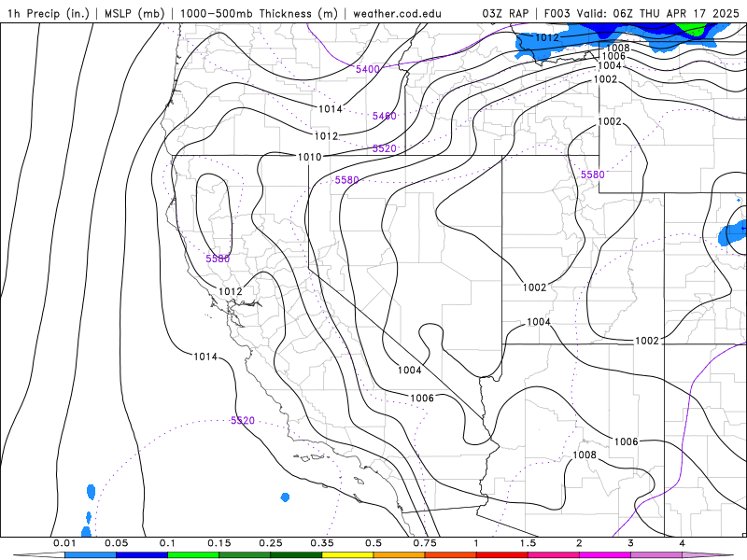The width and height of the screenshot is (747, 560).
Task: Click the 0.25 legend value
Action: click(x=271, y=543)
